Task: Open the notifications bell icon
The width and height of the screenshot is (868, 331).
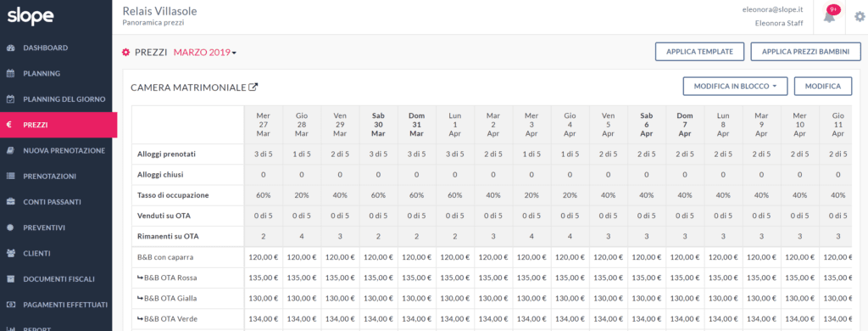Action: pos(829,16)
